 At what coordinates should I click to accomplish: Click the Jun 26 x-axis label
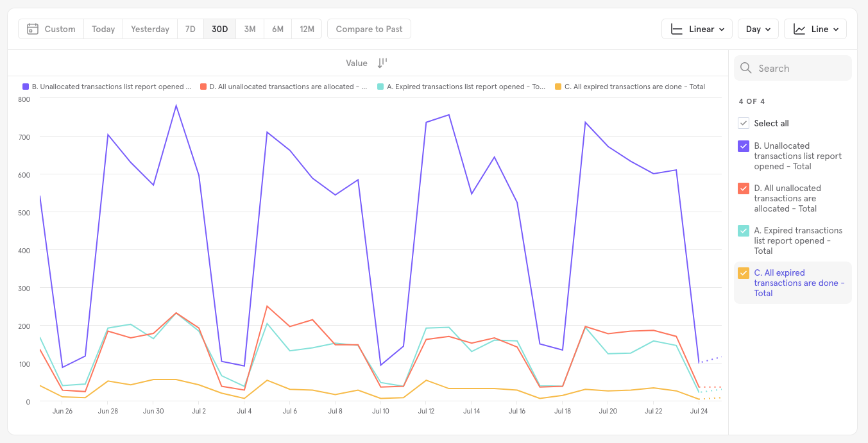tap(62, 412)
